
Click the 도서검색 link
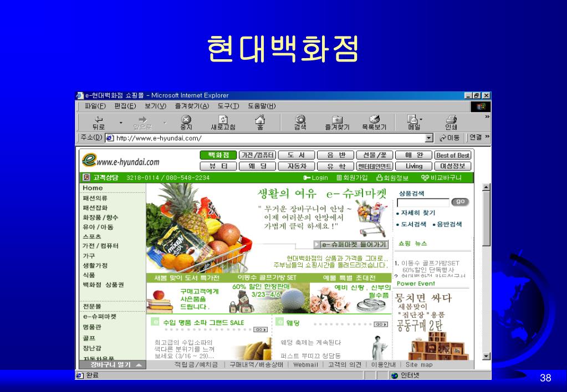[x=413, y=224]
